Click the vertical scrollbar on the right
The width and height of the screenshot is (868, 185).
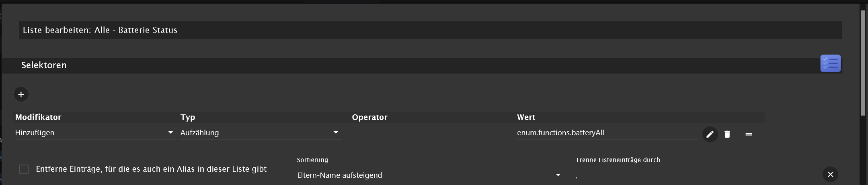863,63
